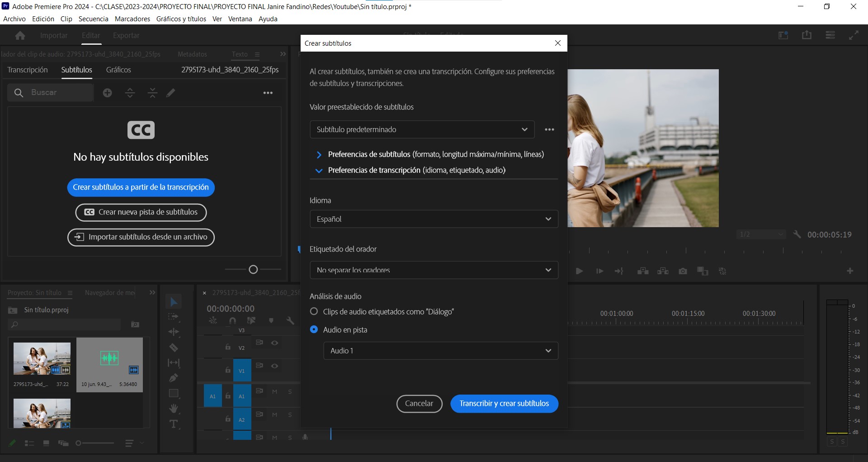Toggle lock on track V2
868x462 pixels.
click(228, 347)
